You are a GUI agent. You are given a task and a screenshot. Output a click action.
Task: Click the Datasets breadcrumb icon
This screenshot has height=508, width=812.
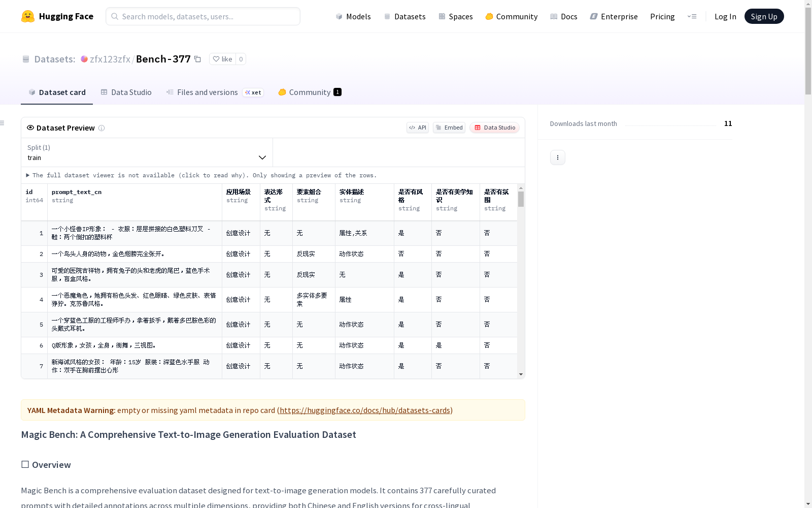click(x=26, y=59)
